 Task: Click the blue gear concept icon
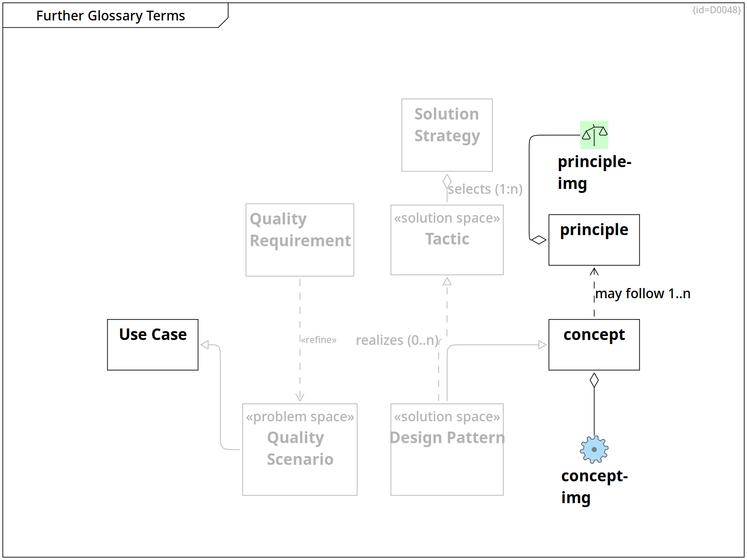point(594,449)
